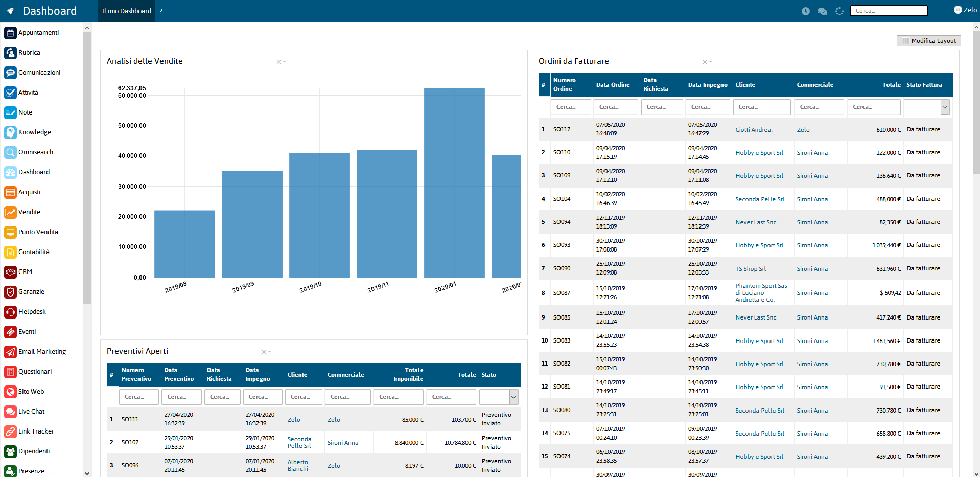Viewport: 980px width, 477px height.
Task: Open Vendite chart icon
Action: coord(10,212)
